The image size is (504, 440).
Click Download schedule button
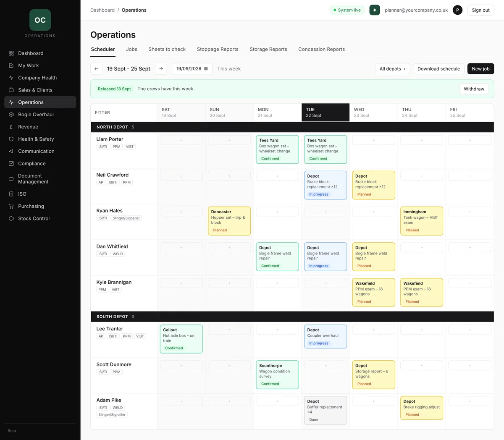(x=438, y=69)
